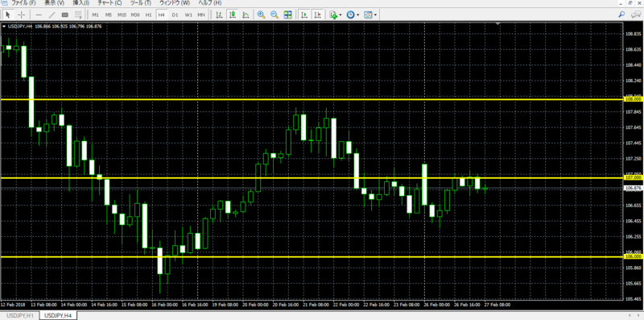Select the crosshair cursor tool
The width and height of the screenshot is (644, 320).
(x=22, y=15)
